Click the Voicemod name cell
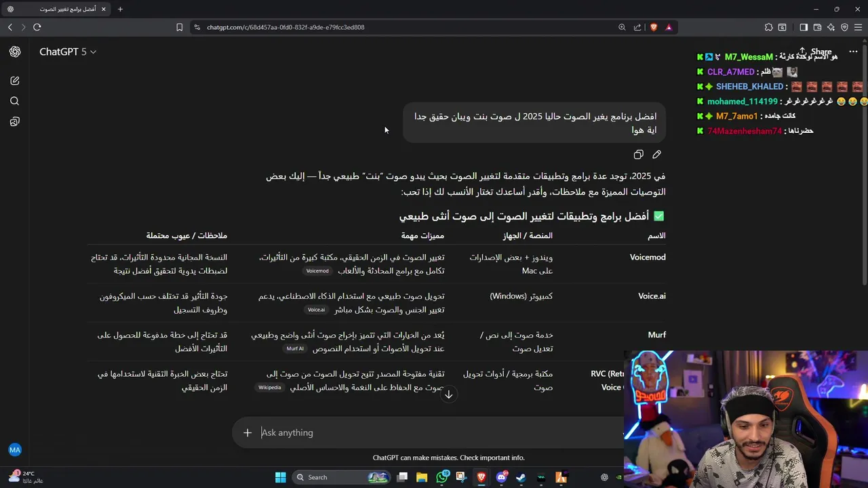This screenshot has width=868, height=488. [x=648, y=258]
